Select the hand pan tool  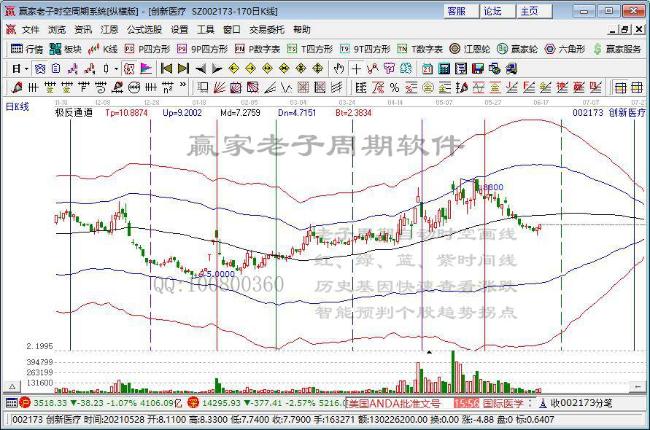[x=339, y=69]
